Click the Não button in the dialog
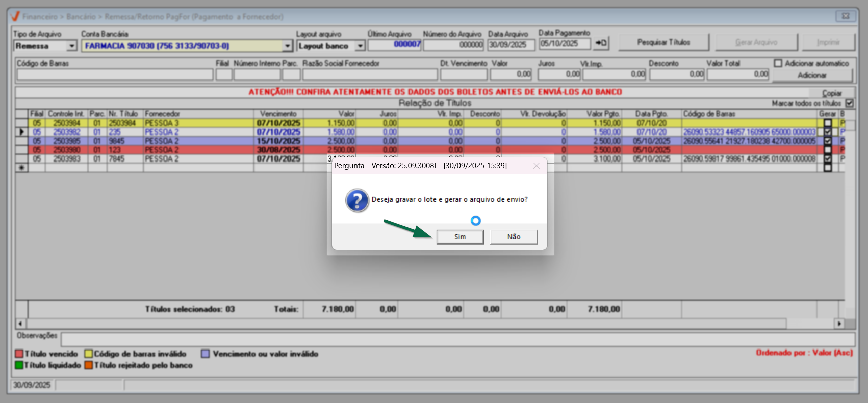The width and height of the screenshot is (868, 403). click(514, 237)
